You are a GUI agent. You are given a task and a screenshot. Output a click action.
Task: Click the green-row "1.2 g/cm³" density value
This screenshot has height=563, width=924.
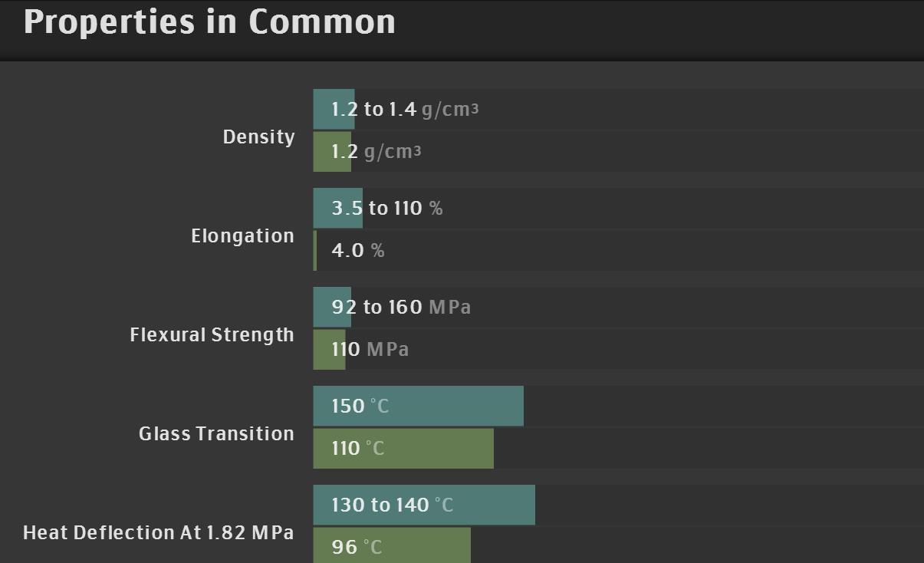click(376, 152)
